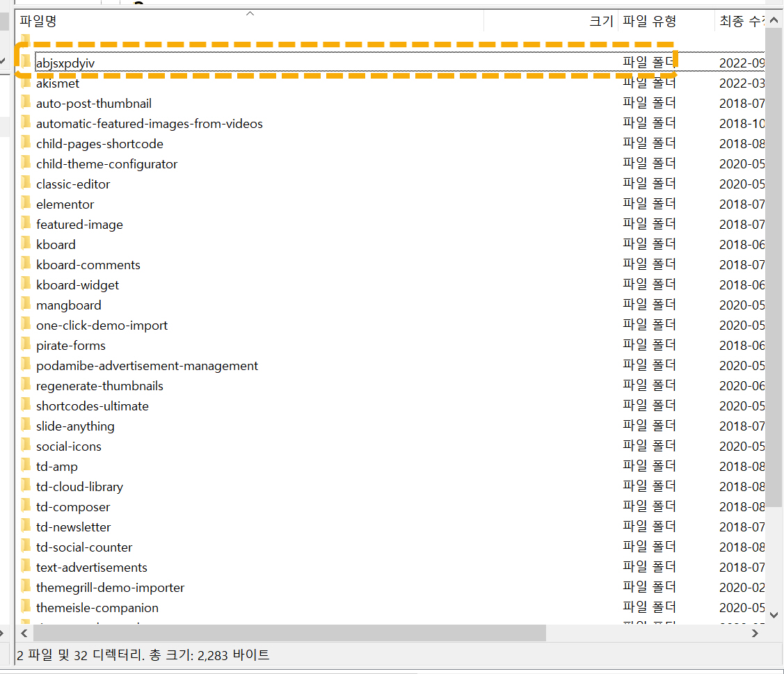Select the td-social-counter folder name
784x674 pixels.
(84, 547)
